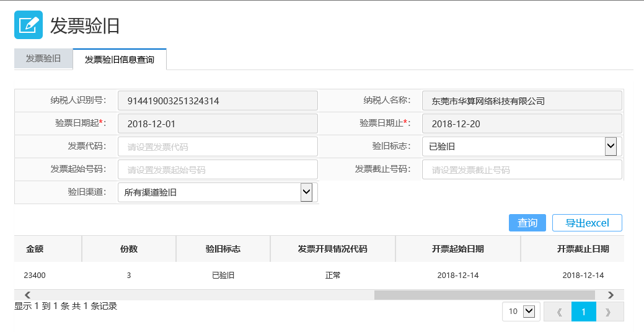Go to previous page with « icon
This screenshot has height=332, width=644.
click(x=558, y=312)
